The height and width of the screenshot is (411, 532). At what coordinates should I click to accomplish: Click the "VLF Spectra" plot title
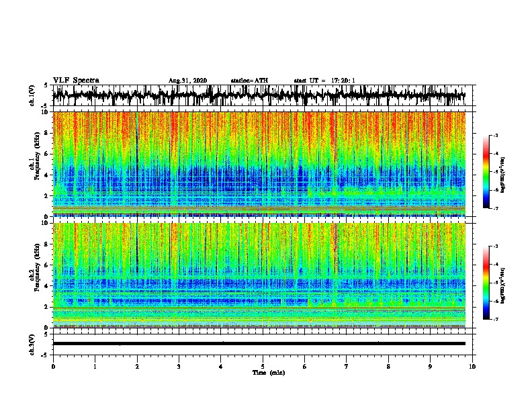76,81
